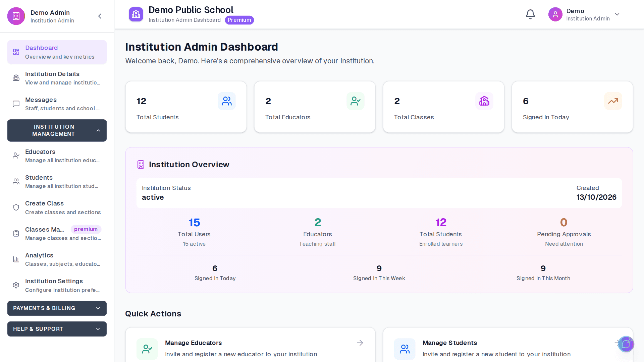644x362 pixels.
Task: Click the Create Class shield icon
Action: (x=16, y=207)
